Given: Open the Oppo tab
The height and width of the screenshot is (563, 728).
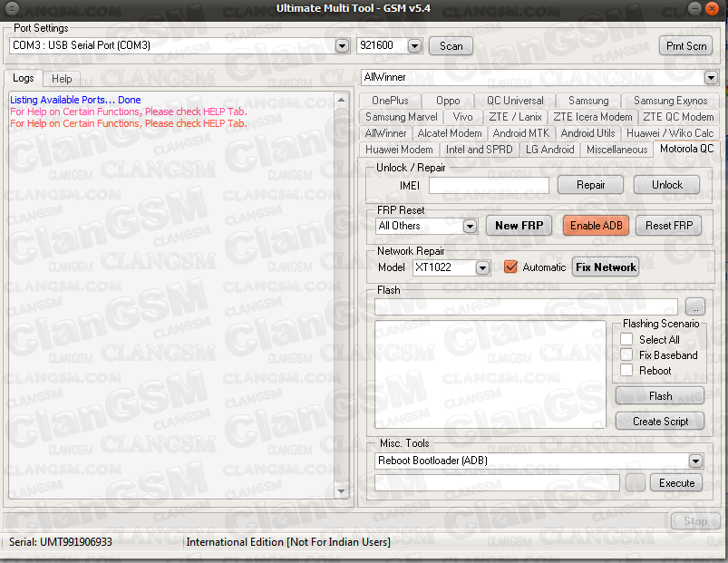Looking at the screenshot, I should tap(448, 101).
